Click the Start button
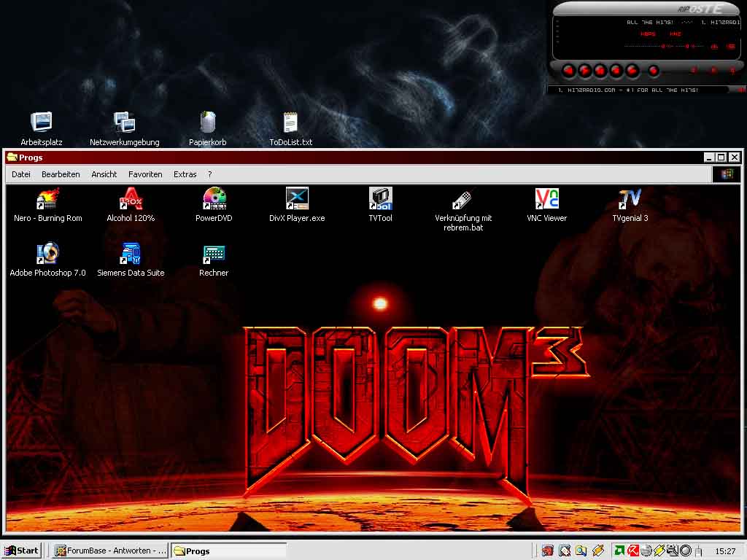 tap(22, 551)
